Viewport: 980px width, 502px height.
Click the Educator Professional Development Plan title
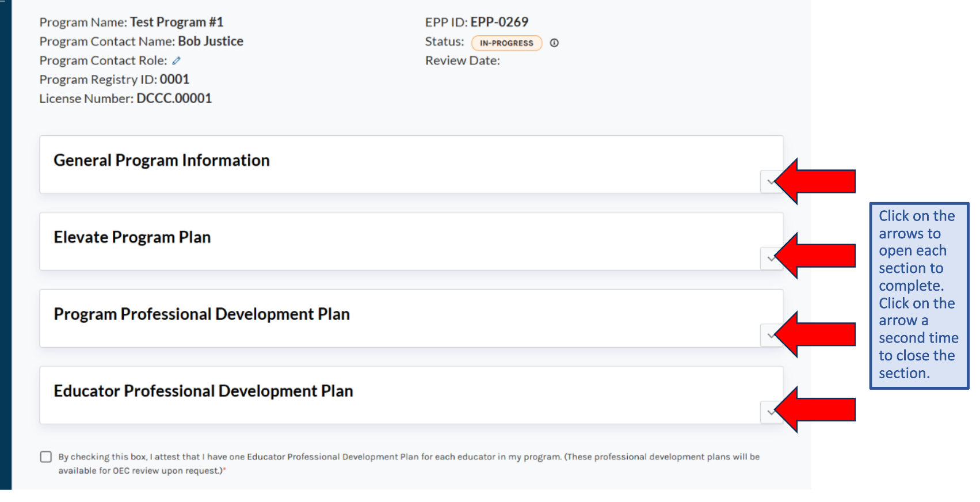click(204, 391)
